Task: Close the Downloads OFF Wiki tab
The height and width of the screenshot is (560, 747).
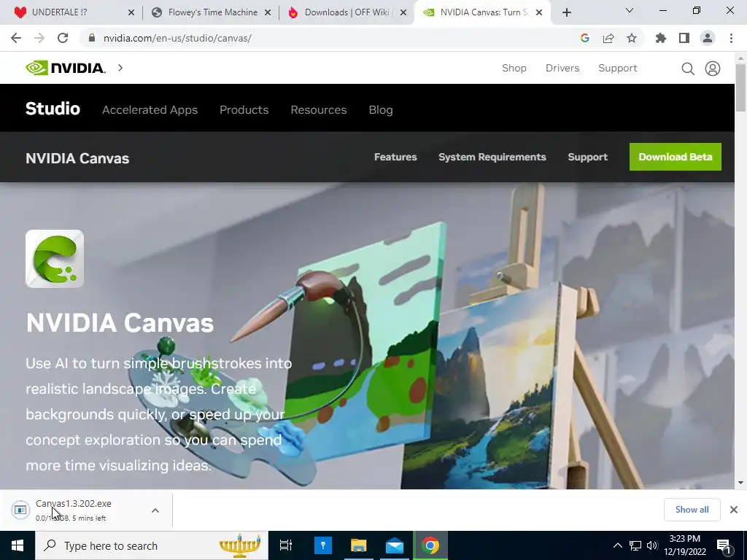Action: [403, 13]
